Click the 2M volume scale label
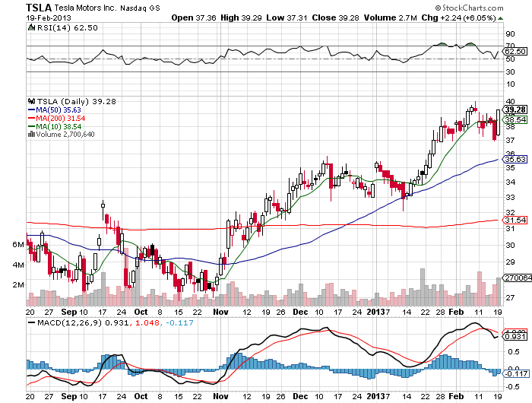532x403 pixels. [x=18, y=285]
